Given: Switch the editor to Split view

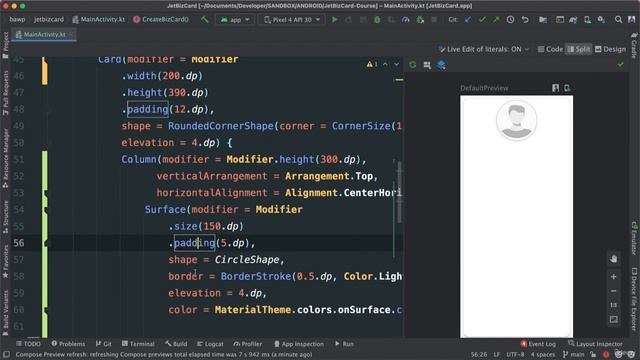Looking at the screenshot, I should (x=579, y=49).
